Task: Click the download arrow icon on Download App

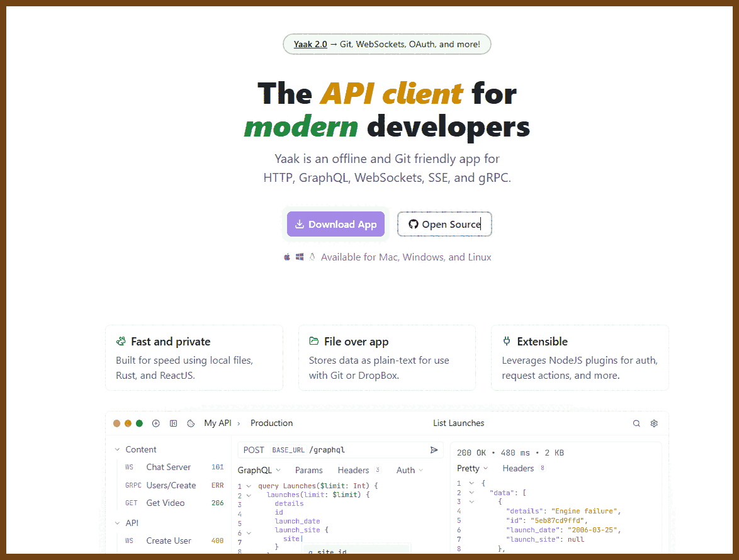Action: point(299,224)
